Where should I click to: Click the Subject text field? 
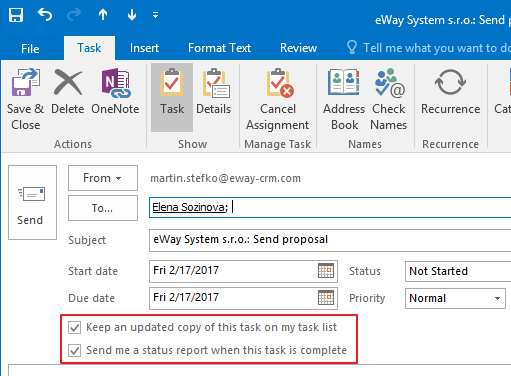point(330,240)
